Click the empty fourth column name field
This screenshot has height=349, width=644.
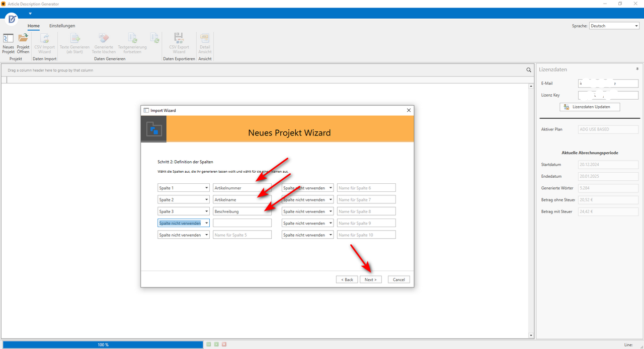click(242, 223)
